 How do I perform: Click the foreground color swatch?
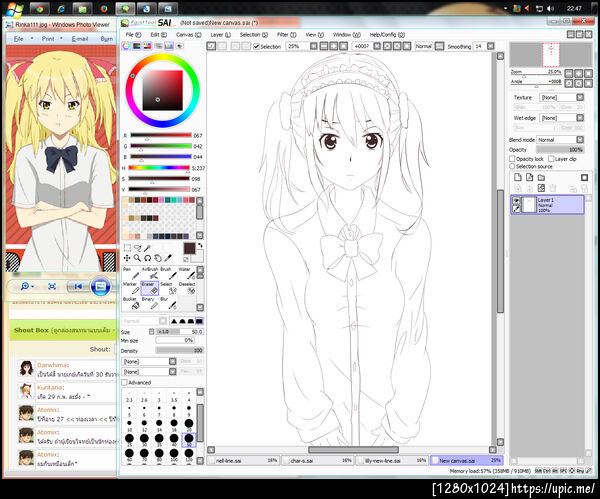tap(189, 248)
